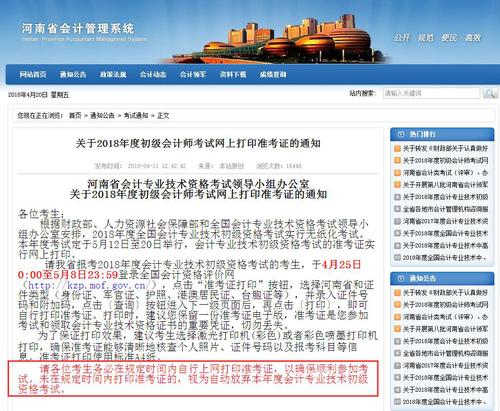In sidebar 通知公告 panel, open 关于开展第八批河南省会计领军

click(x=445, y=329)
